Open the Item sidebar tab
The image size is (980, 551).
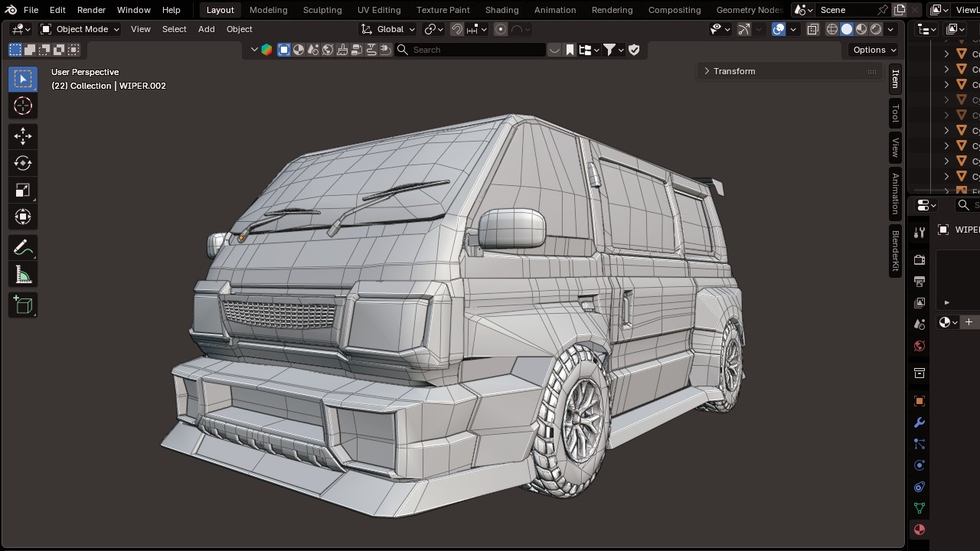[895, 78]
